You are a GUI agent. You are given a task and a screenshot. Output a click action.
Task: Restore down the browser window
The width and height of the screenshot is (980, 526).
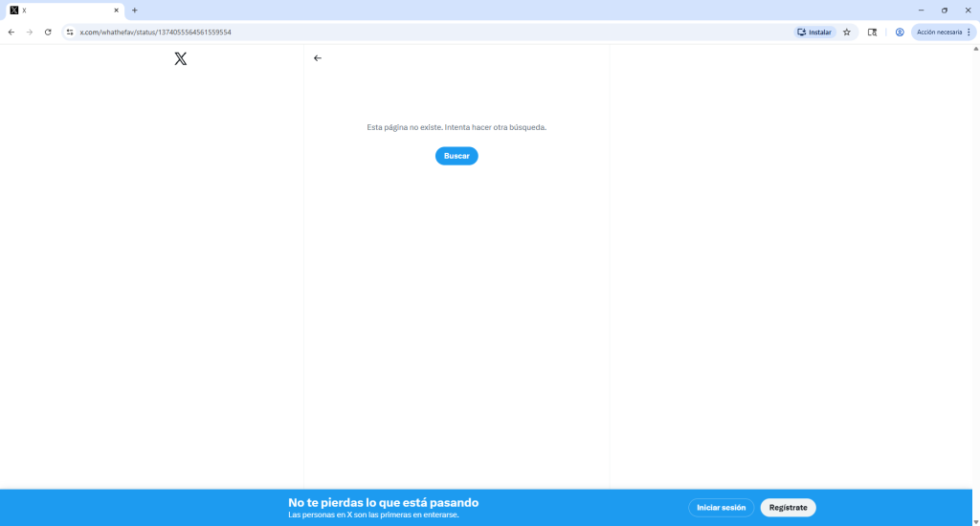coord(944,11)
